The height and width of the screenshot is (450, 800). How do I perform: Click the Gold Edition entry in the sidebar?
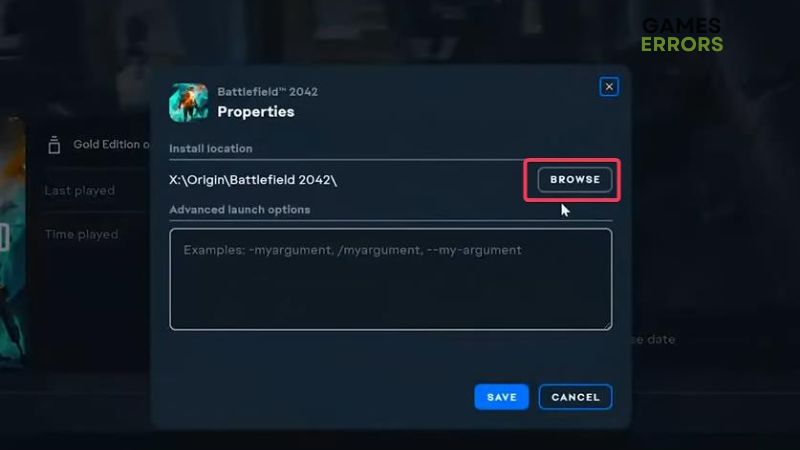click(111, 144)
